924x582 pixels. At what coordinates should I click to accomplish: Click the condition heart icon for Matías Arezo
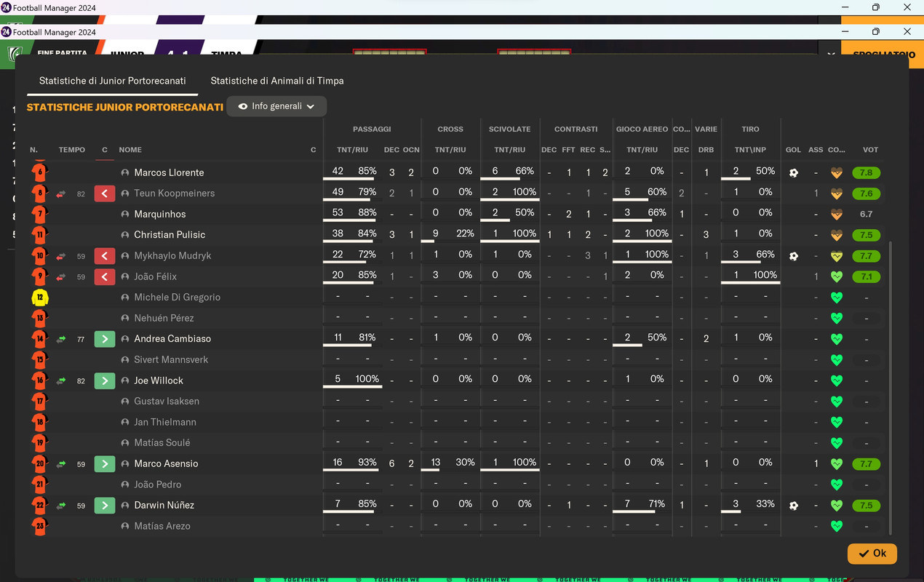click(x=837, y=526)
